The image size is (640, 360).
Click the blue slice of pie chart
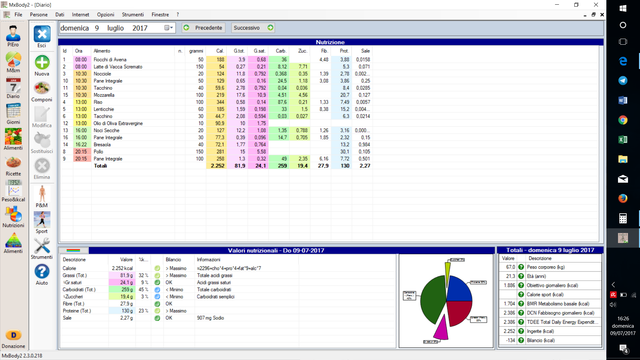(x=458, y=290)
